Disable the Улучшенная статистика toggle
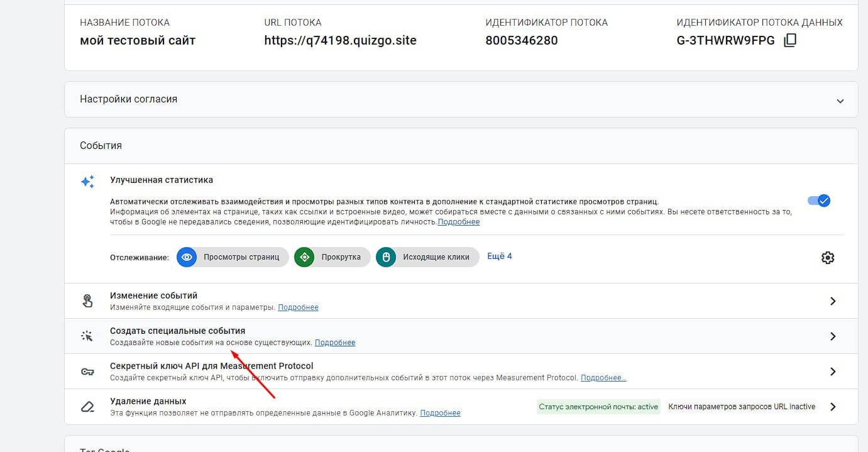Image resolution: width=868 pixels, height=452 pixels. [x=818, y=201]
